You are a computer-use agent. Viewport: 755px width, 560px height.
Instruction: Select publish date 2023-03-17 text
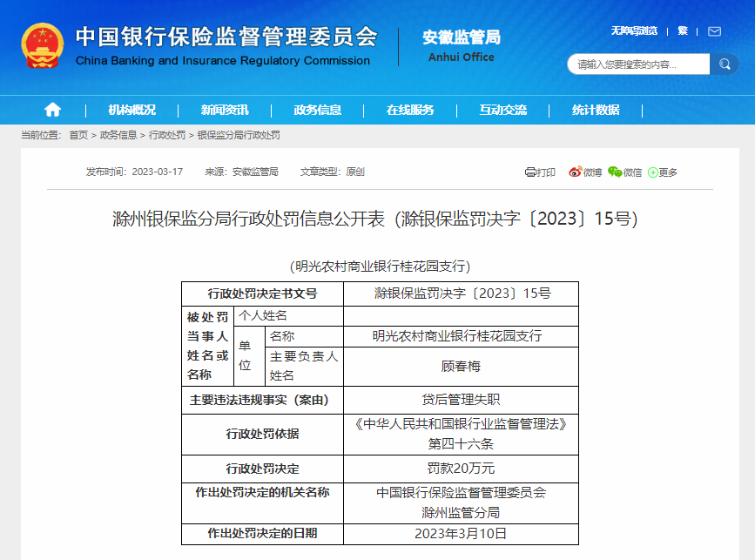pyautogui.click(x=158, y=172)
